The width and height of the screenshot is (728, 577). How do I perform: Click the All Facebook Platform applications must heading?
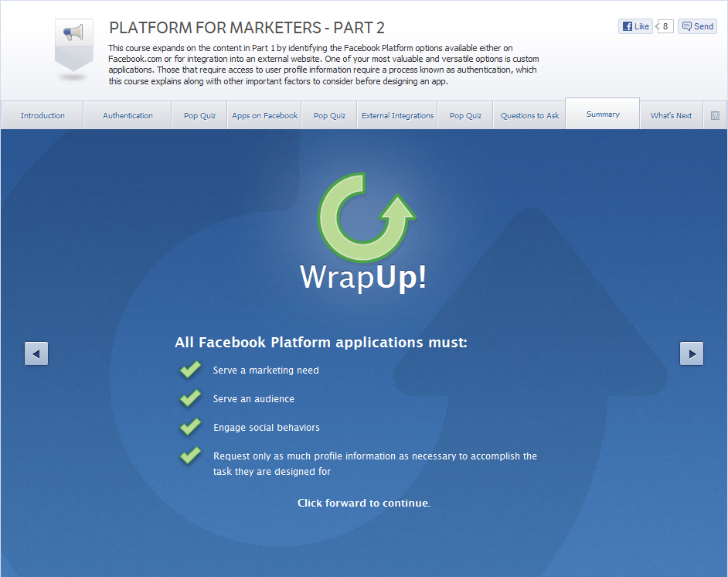tap(321, 343)
